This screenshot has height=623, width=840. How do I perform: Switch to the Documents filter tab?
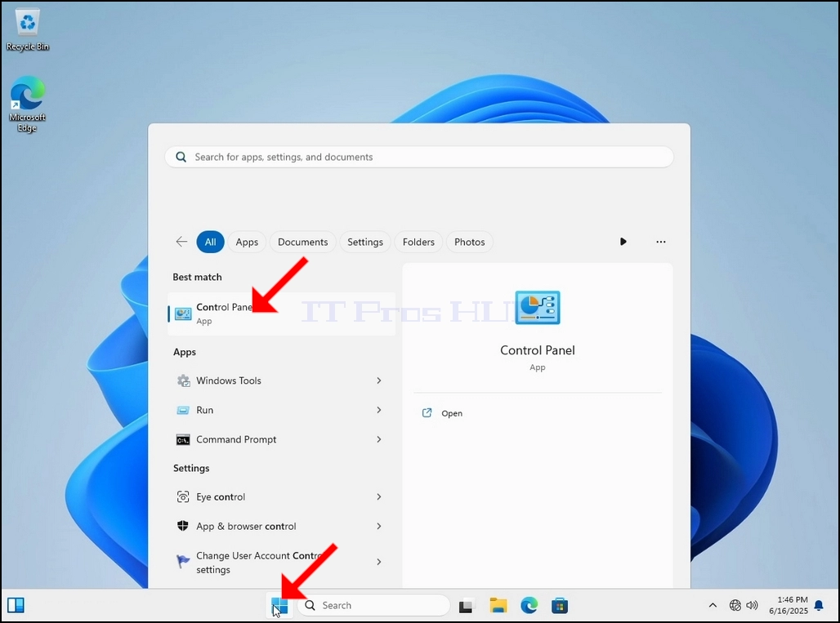point(302,242)
